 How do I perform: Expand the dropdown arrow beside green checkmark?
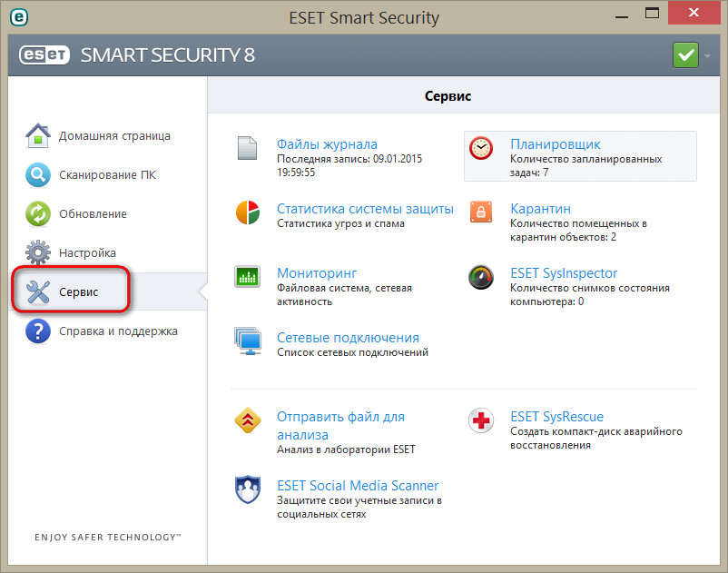[x=707, y=55]
